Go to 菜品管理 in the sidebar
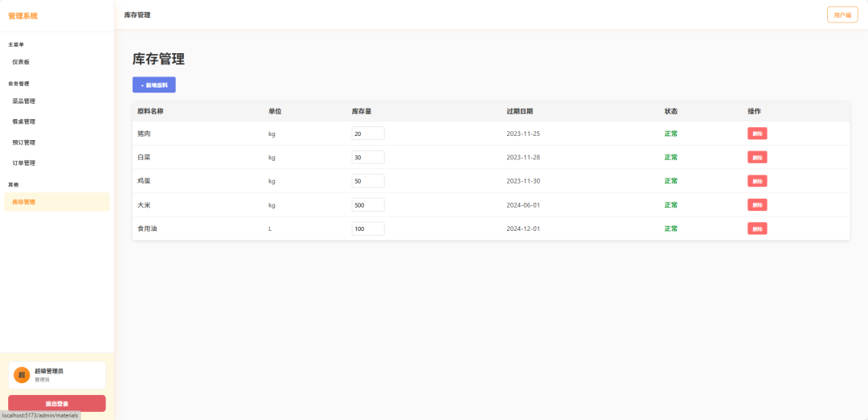868x420 pixels. click(24, 101)
